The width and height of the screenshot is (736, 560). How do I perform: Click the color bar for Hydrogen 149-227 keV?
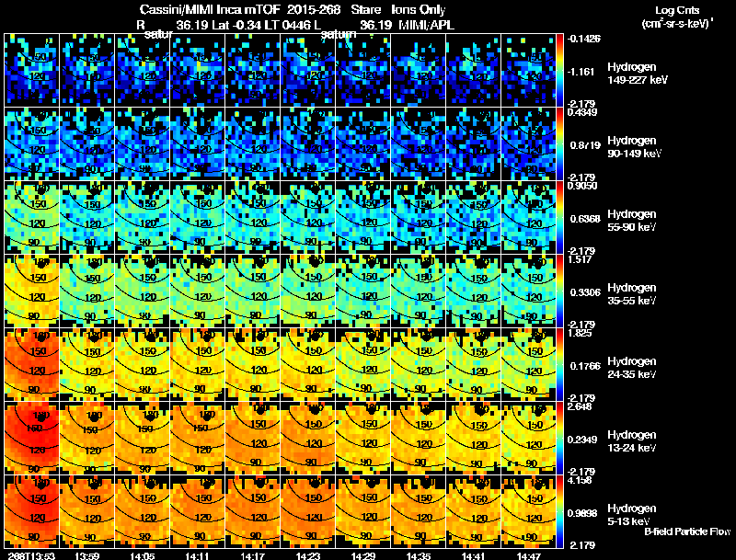pyautogui.click(x=561, y=69)
